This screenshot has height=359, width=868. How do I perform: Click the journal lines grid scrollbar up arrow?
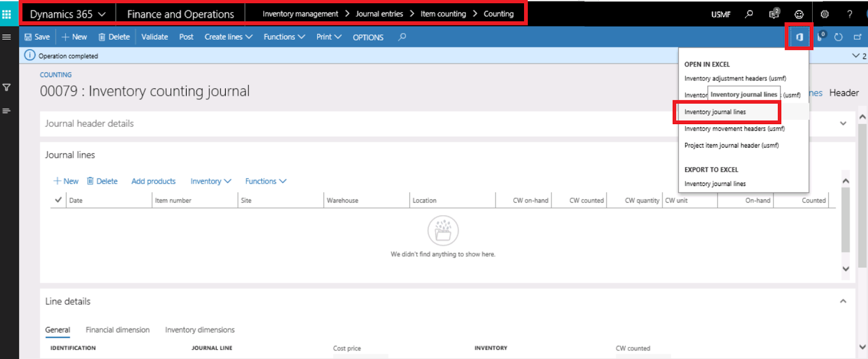(x=846, y=181)
